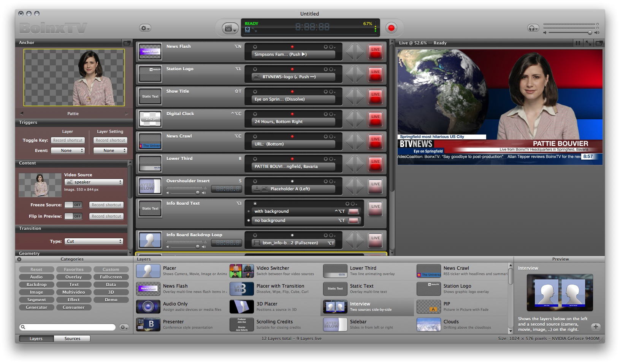The height and width of the screenshot is (364, 620).
Task: Select the 3D Placer layer icon
Action: point(241,307)
